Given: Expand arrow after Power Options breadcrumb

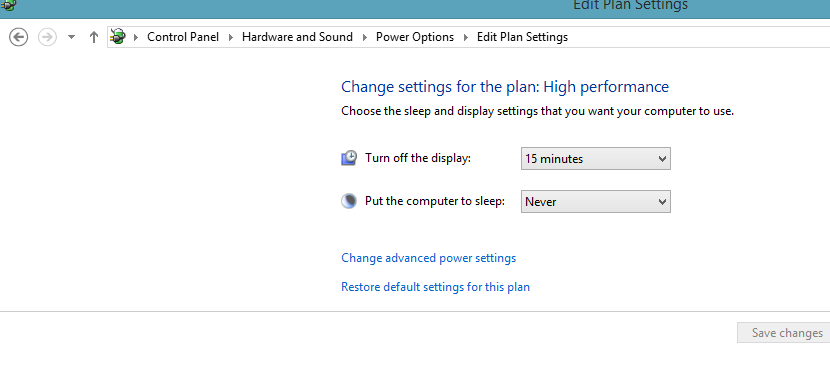Looking at the screenshot, I should coord(465,37).
